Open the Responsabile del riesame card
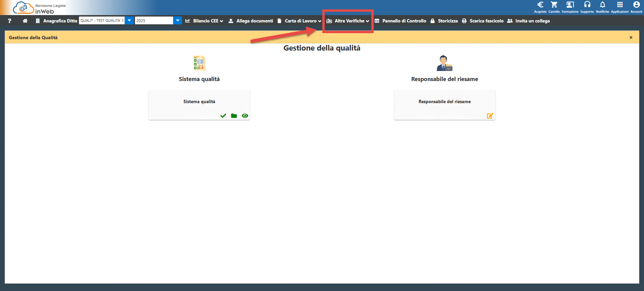This screenshot has height=291, width=644. (445, 105)
